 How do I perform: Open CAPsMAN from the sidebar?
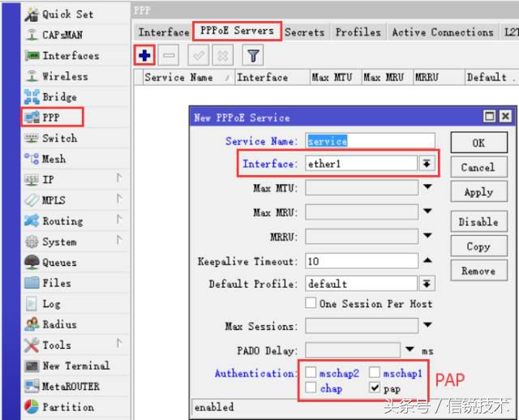pyautogui.click(x=62, y=35)
